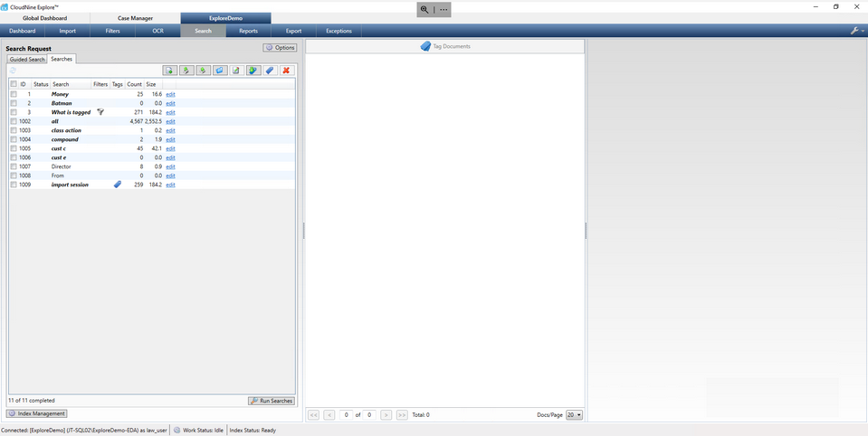Open the Docs/Page dropdown
This screenshot has width=868, height=436.
574,415
